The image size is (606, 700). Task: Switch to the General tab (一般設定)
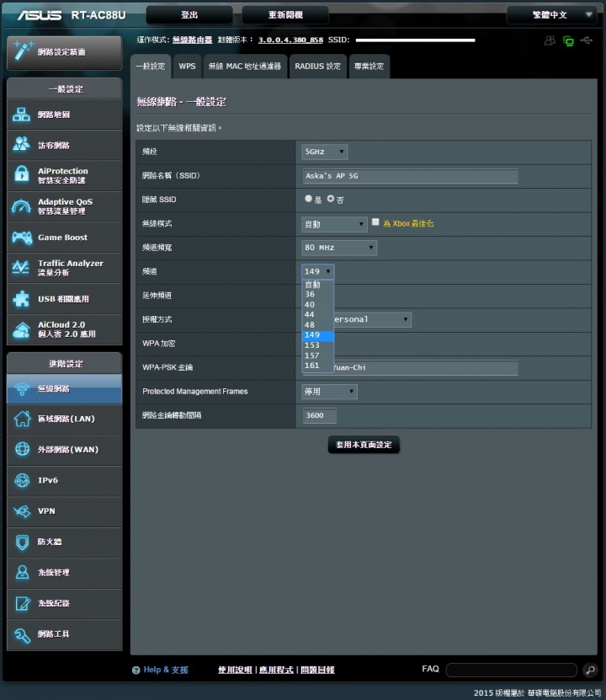[x=151, y=66]
